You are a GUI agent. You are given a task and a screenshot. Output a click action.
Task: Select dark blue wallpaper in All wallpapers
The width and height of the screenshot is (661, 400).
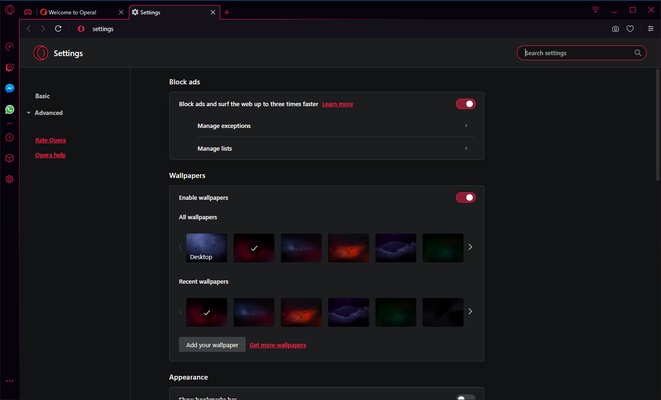(x=301, y=248)
